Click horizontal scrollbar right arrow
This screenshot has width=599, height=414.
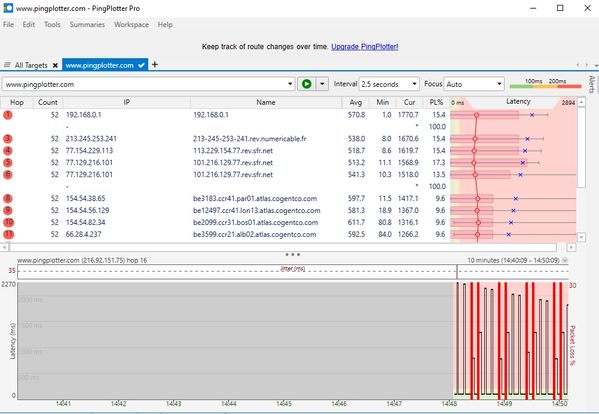pos(571,247)
